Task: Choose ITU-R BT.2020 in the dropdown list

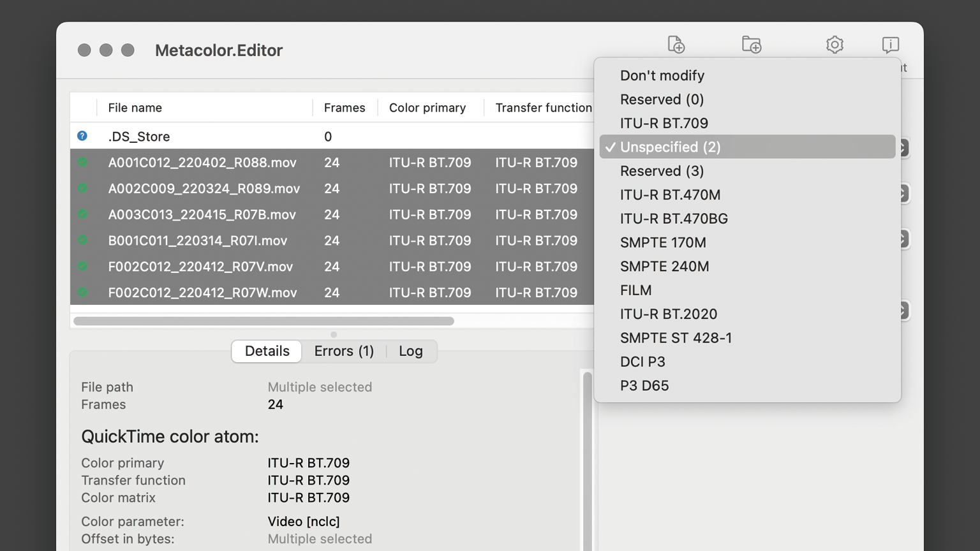Action: click(x=668, y=314)
